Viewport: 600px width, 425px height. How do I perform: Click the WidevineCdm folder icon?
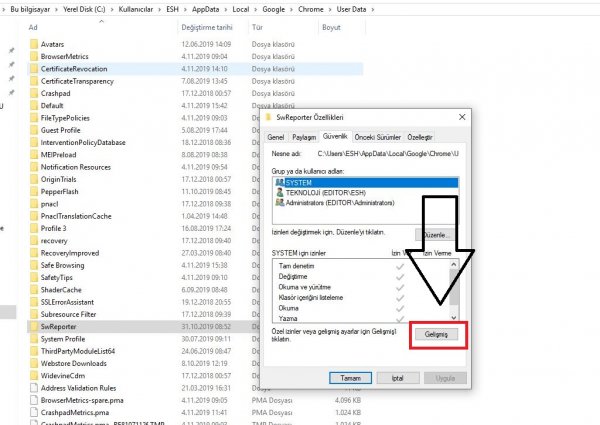[33, 375]
